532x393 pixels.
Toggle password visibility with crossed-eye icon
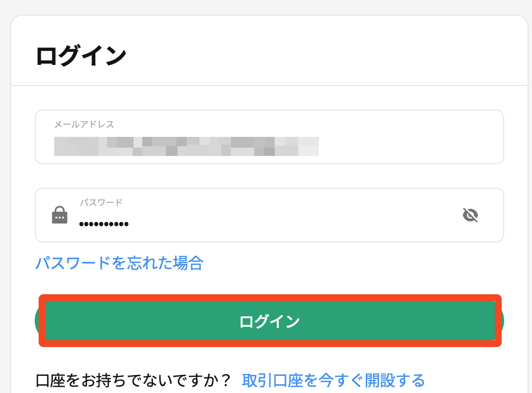(470, 215)
